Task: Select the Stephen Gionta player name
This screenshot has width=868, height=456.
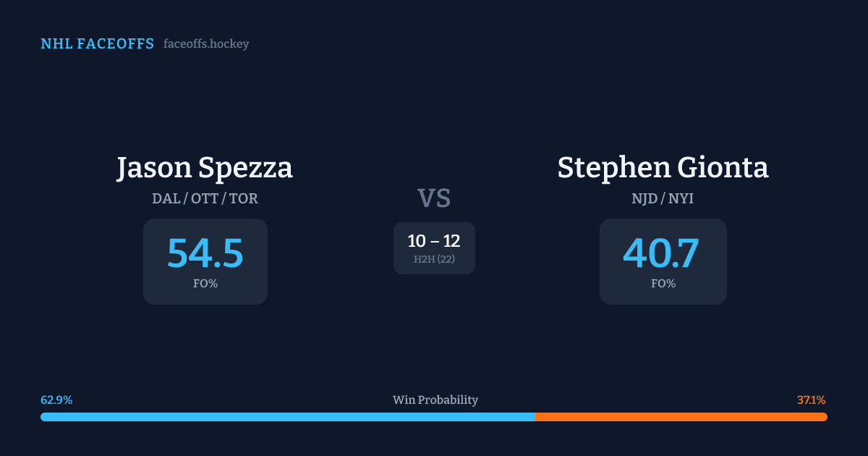Action: [663, 168]
